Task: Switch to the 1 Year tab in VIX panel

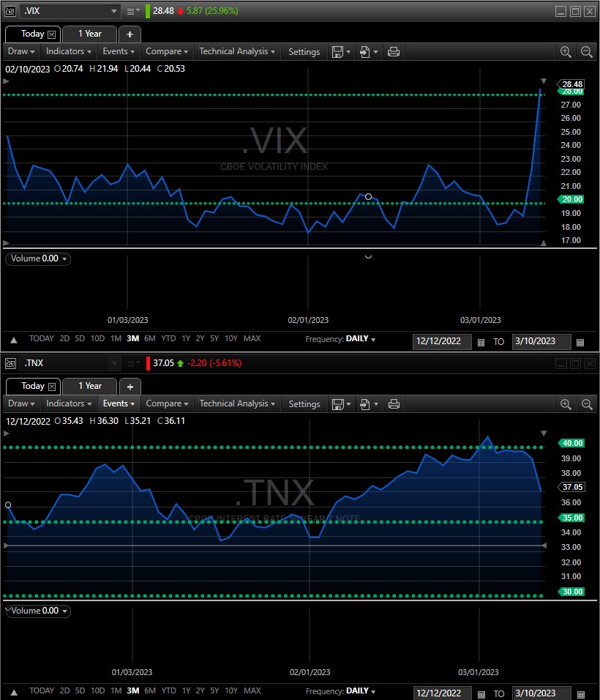Action: [89, 34]
